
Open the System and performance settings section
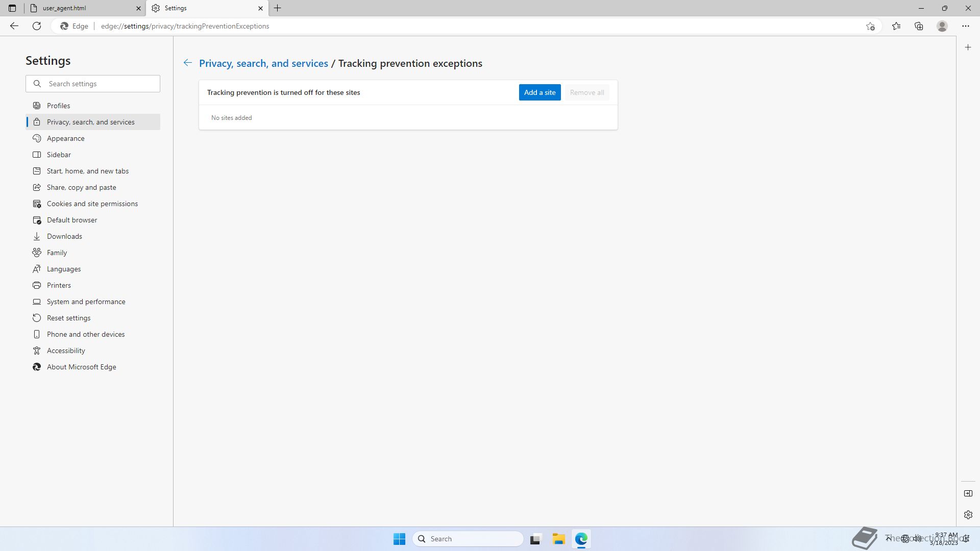click(x=86, y=302)
